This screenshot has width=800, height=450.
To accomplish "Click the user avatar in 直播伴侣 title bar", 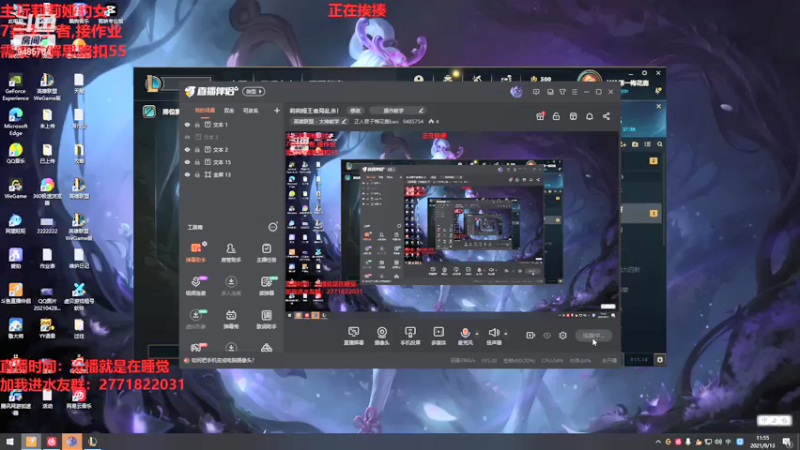I will point(516,92).
